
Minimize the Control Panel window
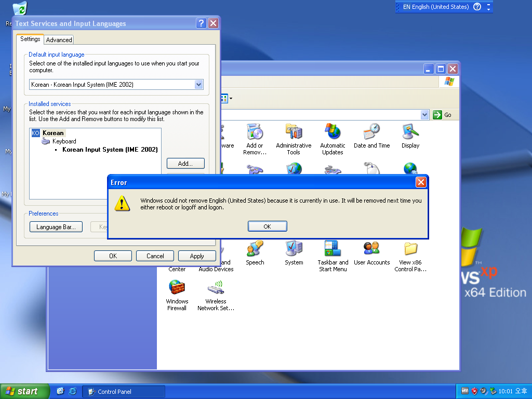429,69
